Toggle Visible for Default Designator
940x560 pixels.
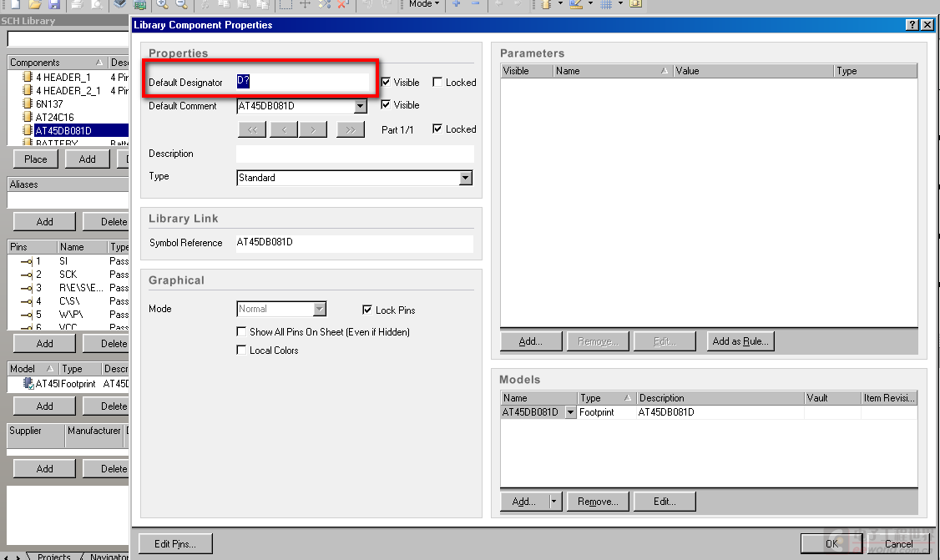click(386, 82)
